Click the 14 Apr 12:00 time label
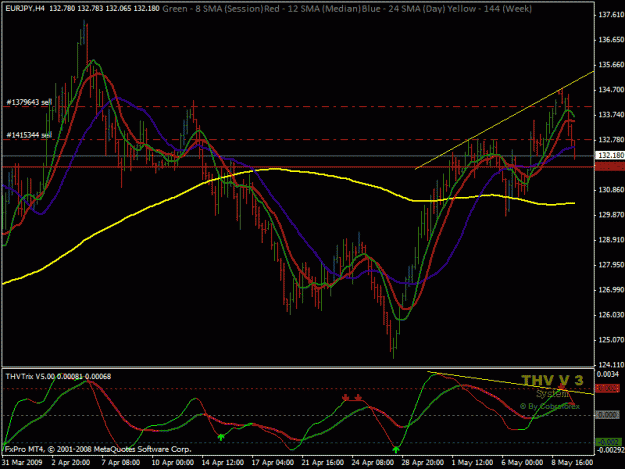The width and height of the screenshot is (625, 469). click(222, 462)
